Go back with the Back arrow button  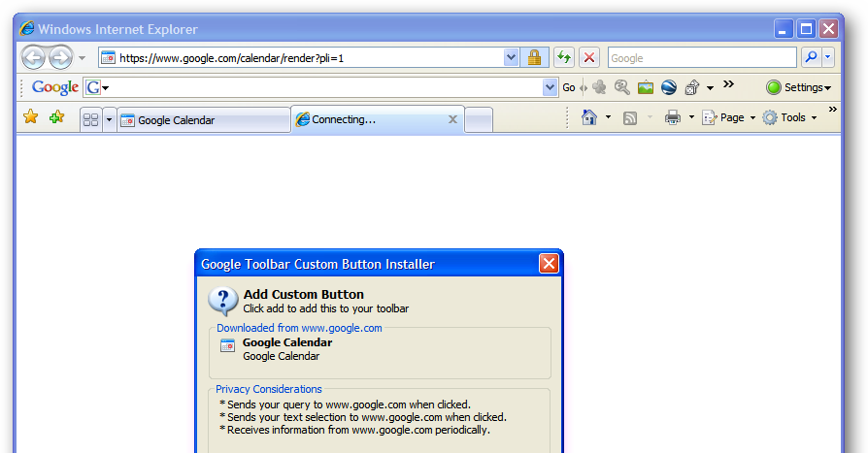[x=33, y=57]
